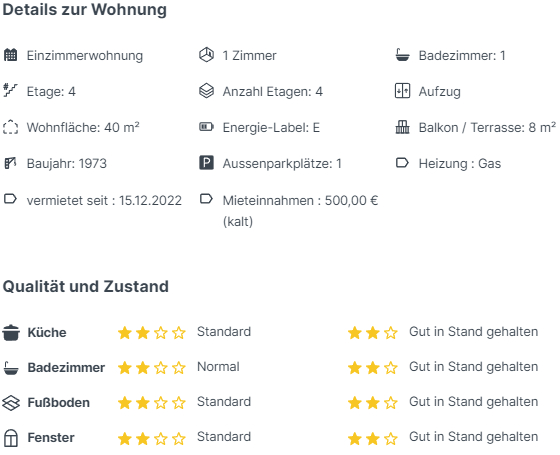
Task: Click the tag icon beside Heizung : Gas
Action: [402, 163]
